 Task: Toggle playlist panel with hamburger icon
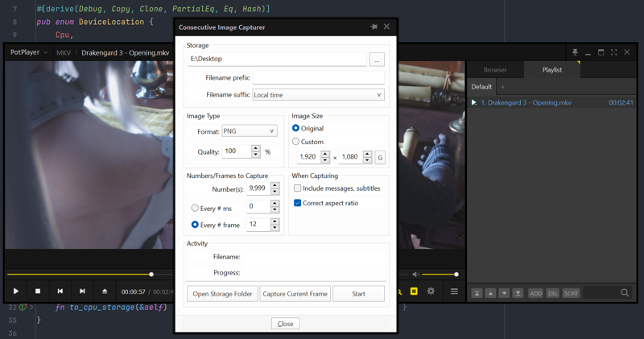[x=454, y=291]
